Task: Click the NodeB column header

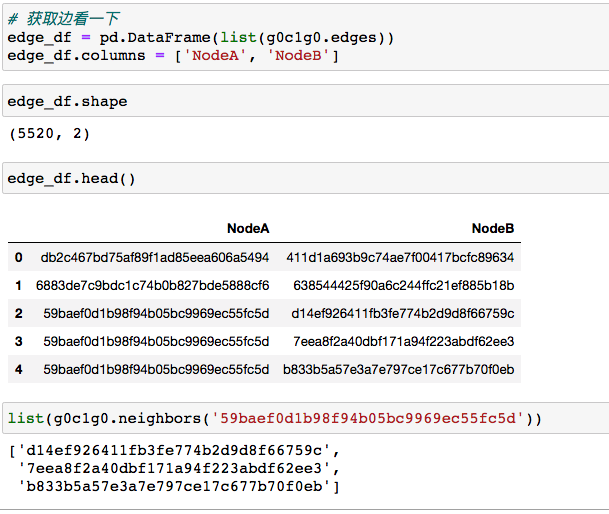Action: pyautogui.click(x=493, y=228)
